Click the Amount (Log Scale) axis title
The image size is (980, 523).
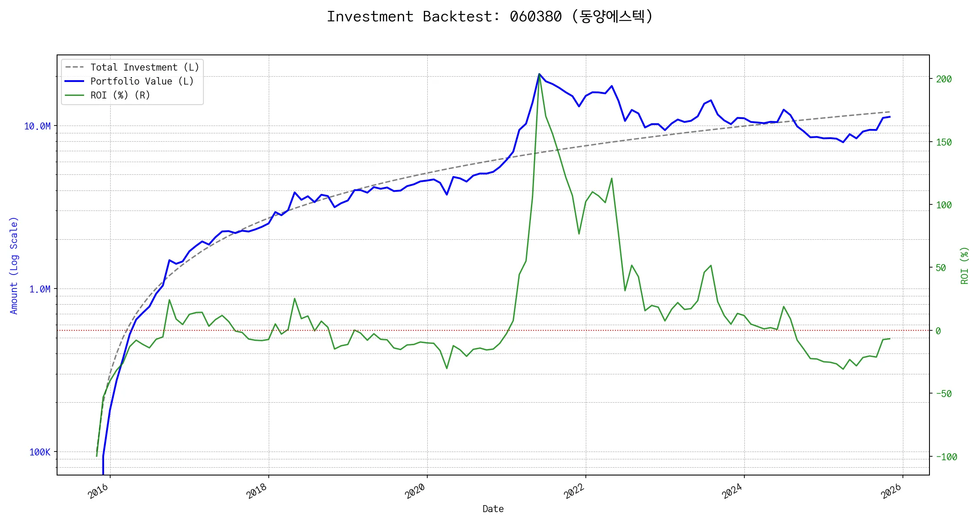click(x=14, y=265)
